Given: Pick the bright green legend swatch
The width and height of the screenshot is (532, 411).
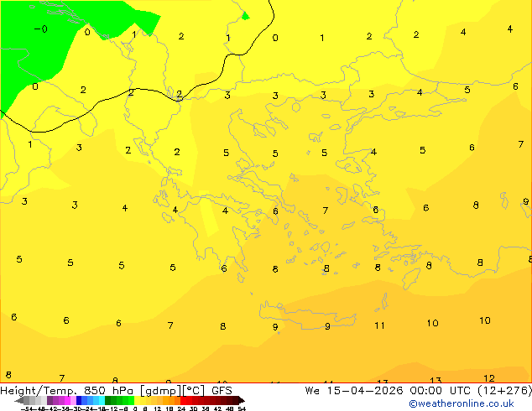Looking at the screenshot, I should 131,400.
